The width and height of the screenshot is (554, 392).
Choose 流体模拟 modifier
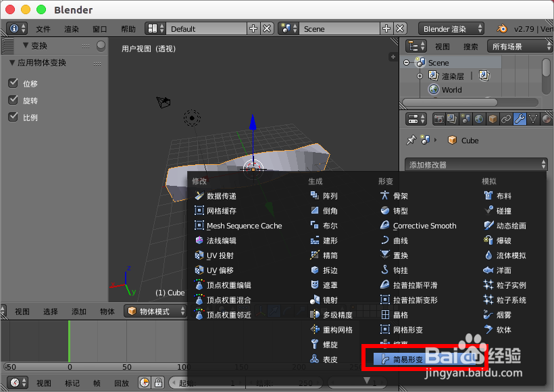[505, 255]
